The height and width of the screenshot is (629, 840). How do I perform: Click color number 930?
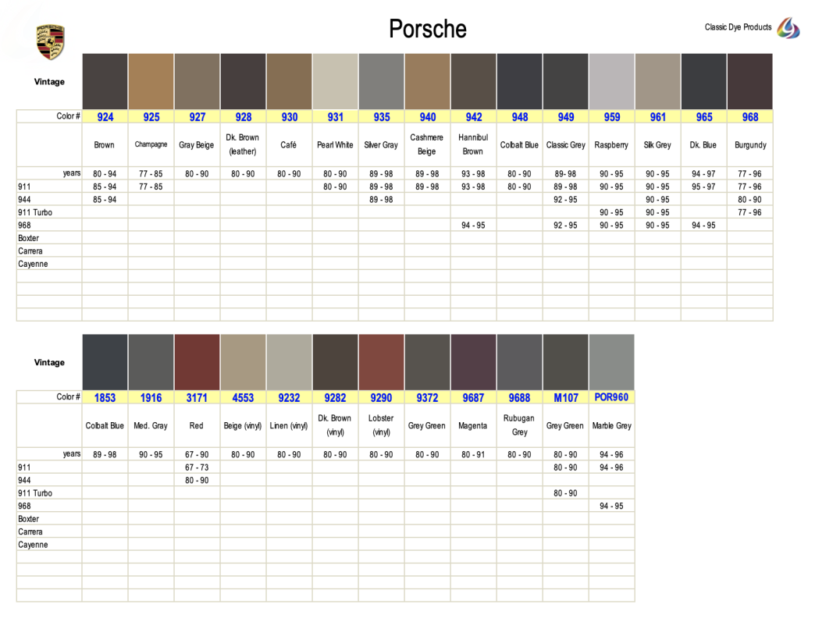(x=290, y=117)
